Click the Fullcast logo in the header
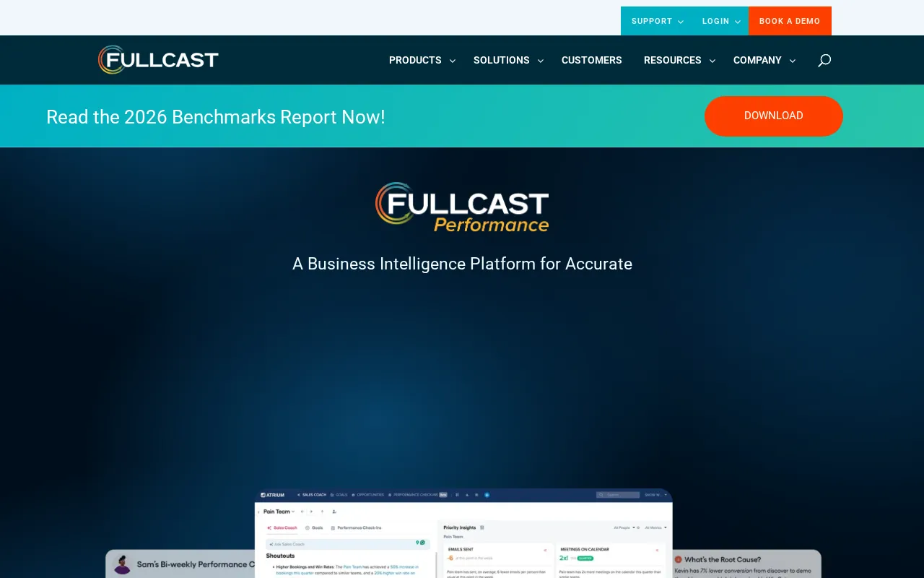This screenshot has height=578, width=924. 158,60
